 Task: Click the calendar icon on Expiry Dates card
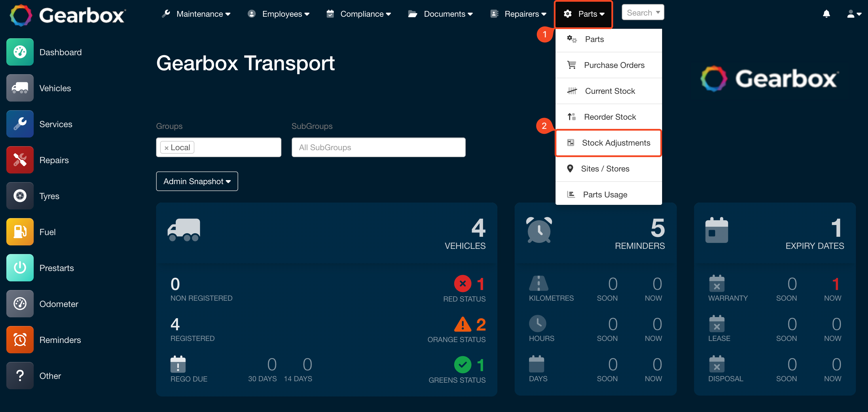click(x=717, y=230)
